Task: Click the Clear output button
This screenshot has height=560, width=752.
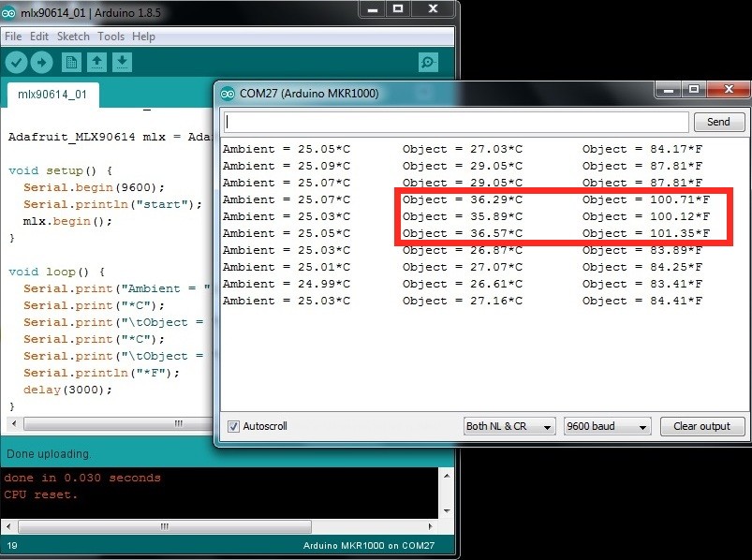Action: tap(701, 426)
